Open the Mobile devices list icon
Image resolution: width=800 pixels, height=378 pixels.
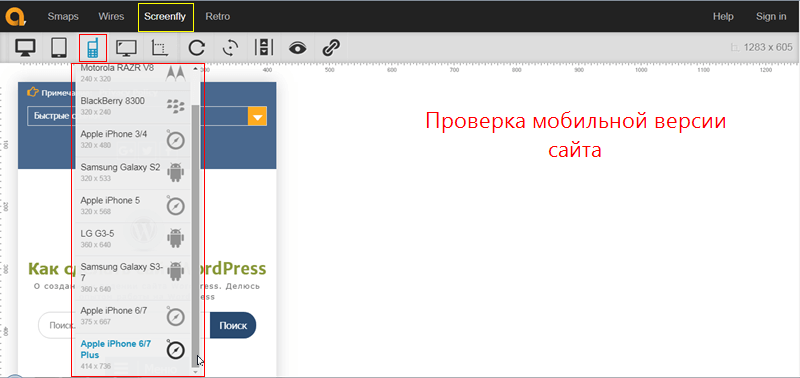tap(93, 48)
